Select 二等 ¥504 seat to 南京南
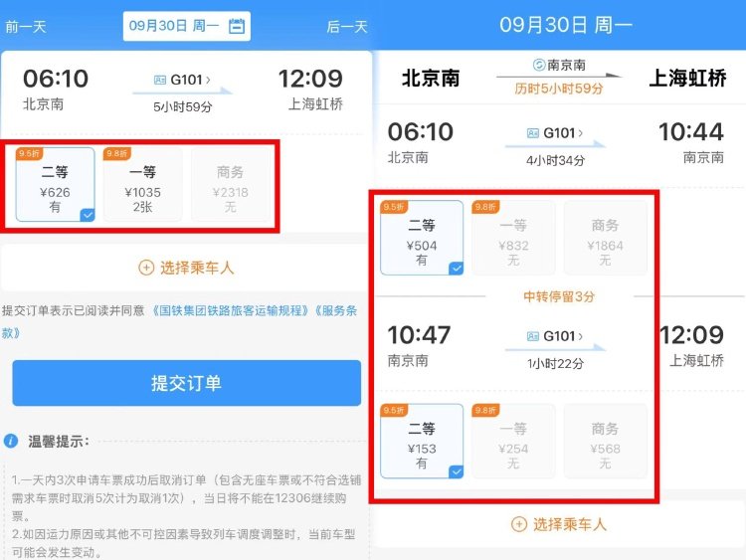 [x=422, y=238]
